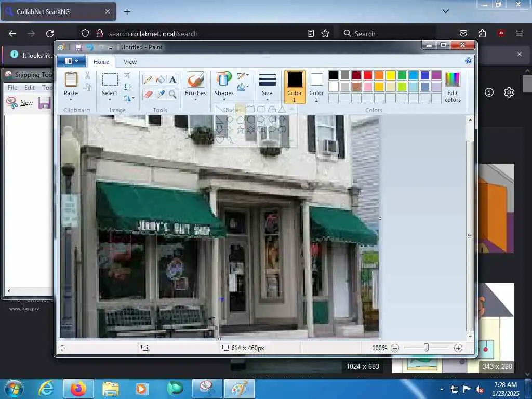
Task: Pick the purple color swatch
Action: click(436, 75)
